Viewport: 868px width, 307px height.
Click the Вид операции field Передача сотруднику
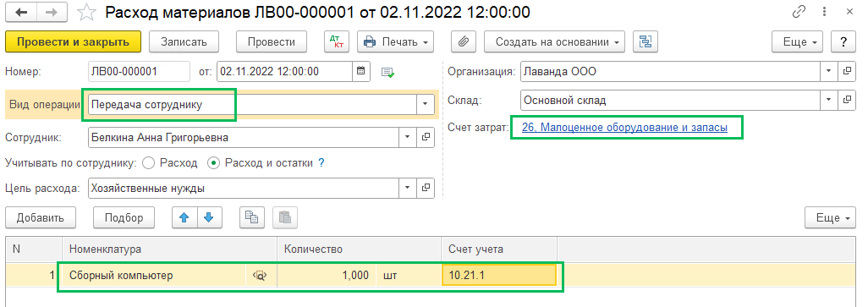click(x=252, y=104)
